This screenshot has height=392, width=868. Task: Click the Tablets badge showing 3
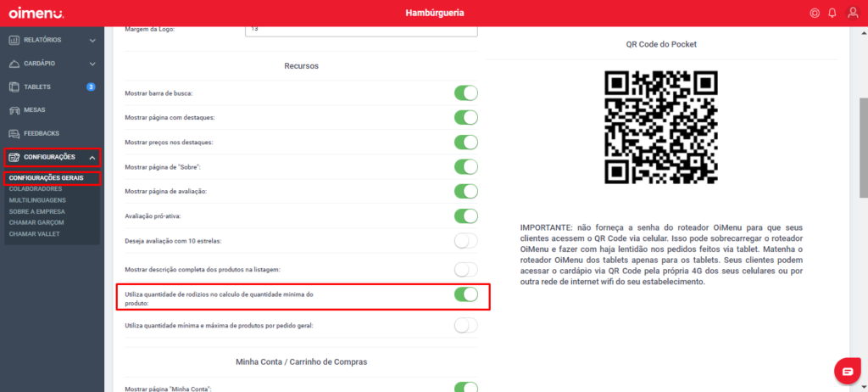[x=91, y=87]
